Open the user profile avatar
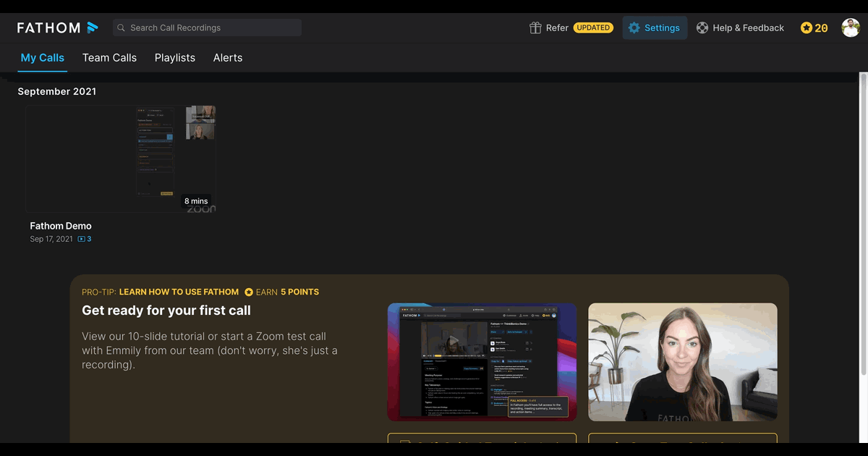The height and width of the screenshot is (456, 868). tap(851, 28)
